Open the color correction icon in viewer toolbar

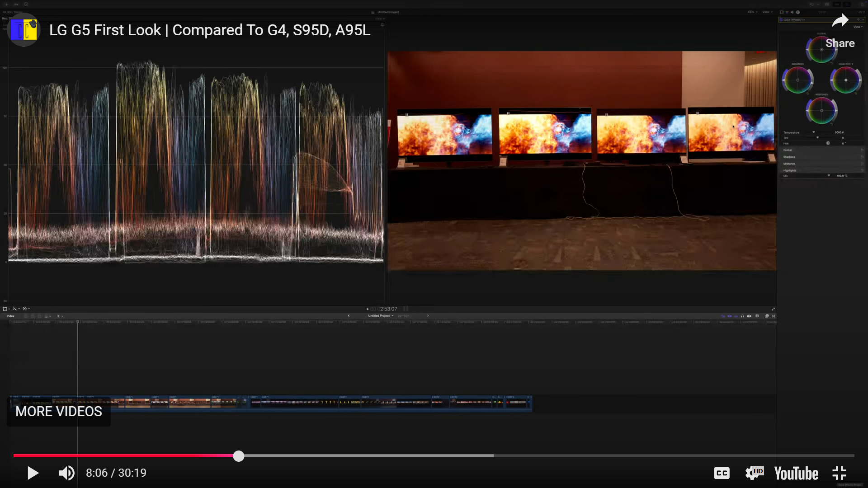point(25,309)
